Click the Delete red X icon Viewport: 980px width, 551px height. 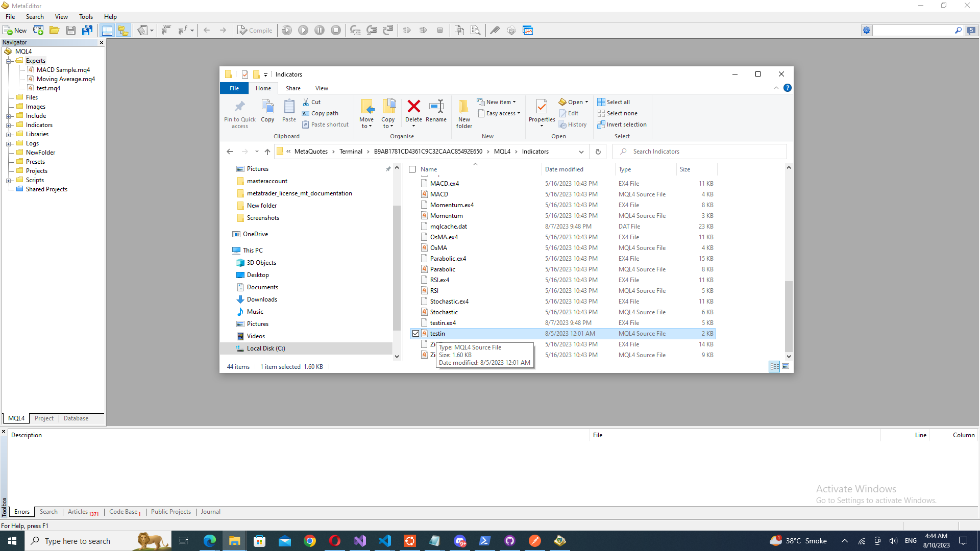tap(413, 107)
